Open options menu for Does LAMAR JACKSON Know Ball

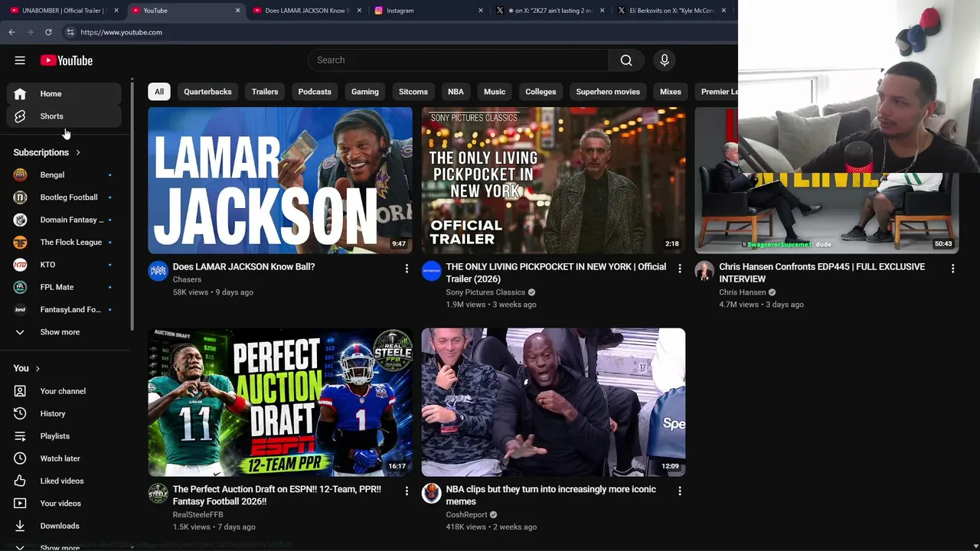click(407, 269)
